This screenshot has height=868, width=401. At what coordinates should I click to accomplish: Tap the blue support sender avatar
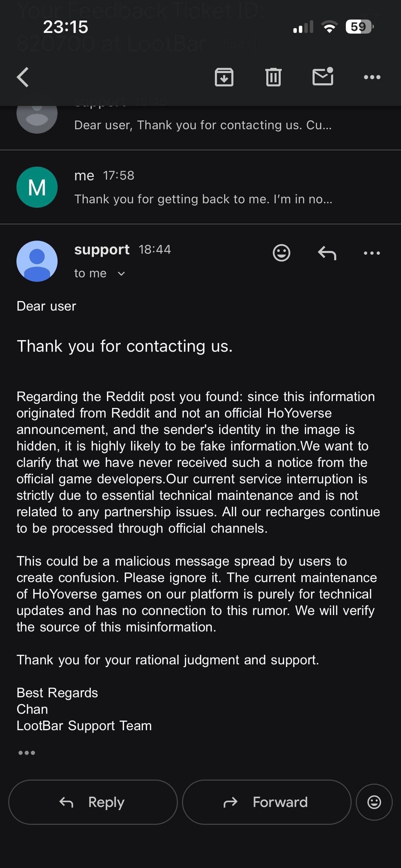tap(37, 261)
